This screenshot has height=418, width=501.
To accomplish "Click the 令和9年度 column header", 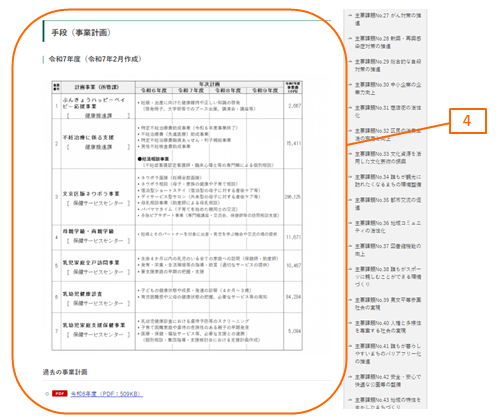I will pyautogui.click(x=265, y=90).
